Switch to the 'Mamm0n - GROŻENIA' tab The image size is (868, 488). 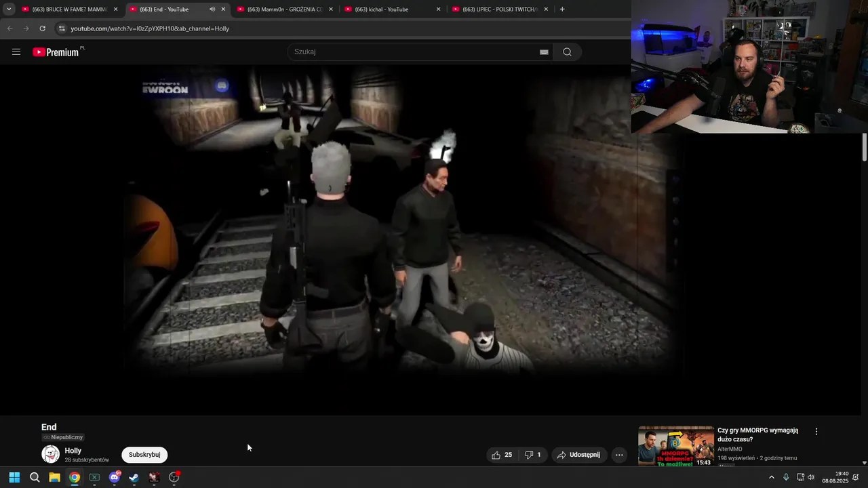pyautogui.click(x=285, y=9)
